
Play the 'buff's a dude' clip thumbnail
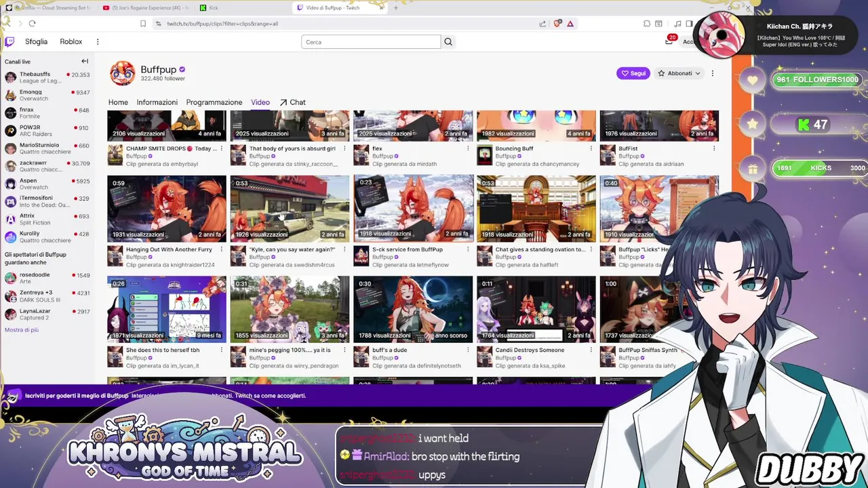[x=413, y=309]
